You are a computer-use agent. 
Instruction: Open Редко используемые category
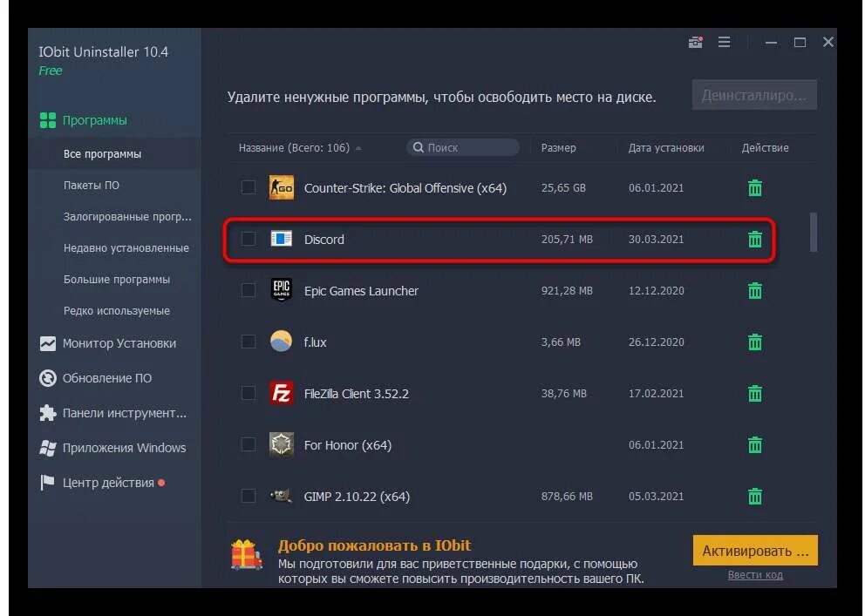tap(116, 311)
